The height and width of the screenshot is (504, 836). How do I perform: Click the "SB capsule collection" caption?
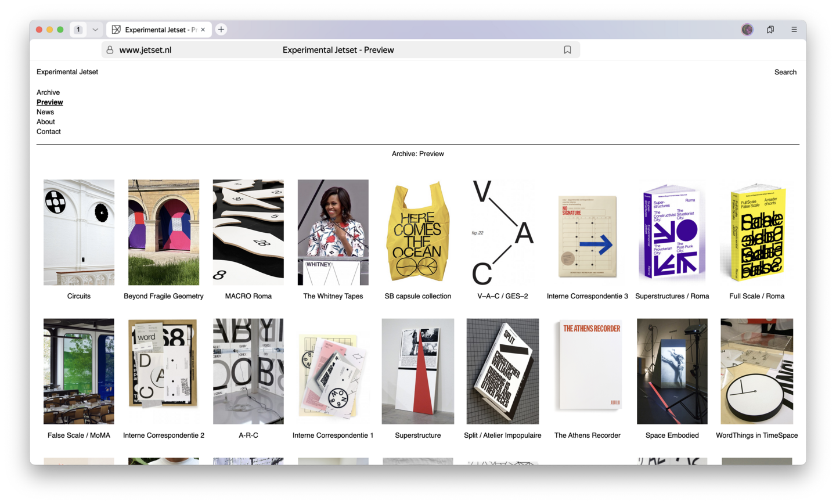coord(418,296)
